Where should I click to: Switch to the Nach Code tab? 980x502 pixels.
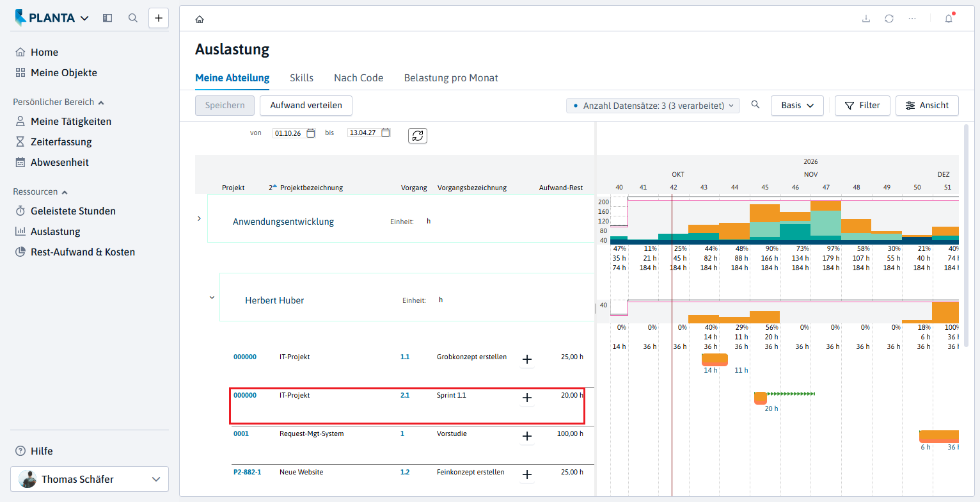point(359,78)
